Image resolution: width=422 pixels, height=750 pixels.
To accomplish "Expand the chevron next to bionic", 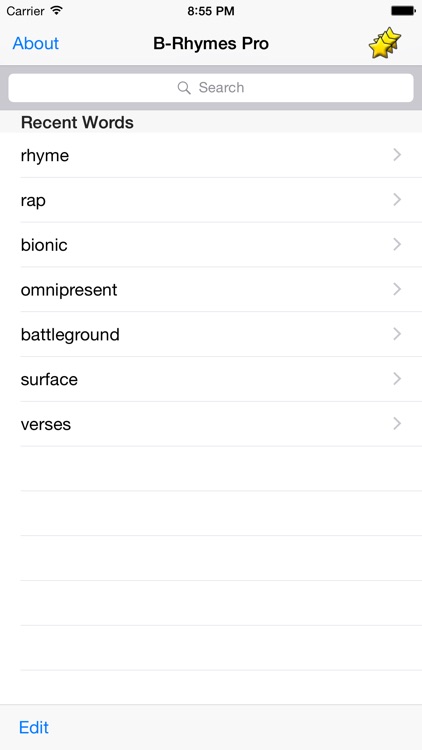I will coord(397,244).
